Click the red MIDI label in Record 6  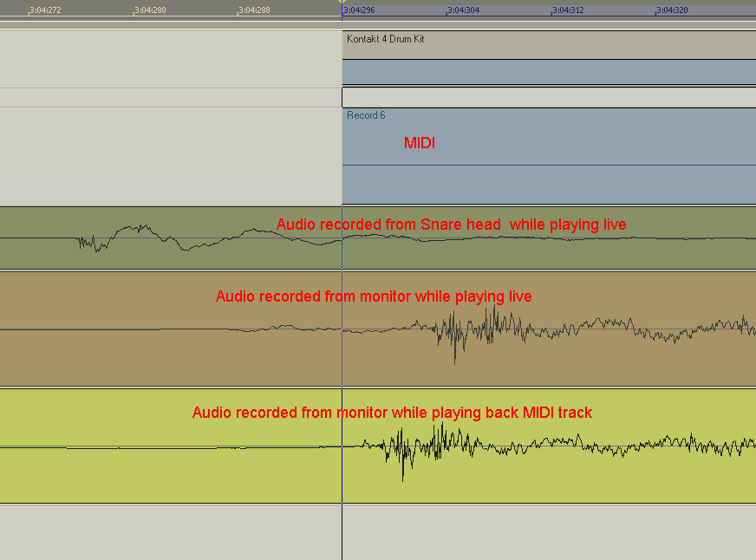[x=420, y=143]
